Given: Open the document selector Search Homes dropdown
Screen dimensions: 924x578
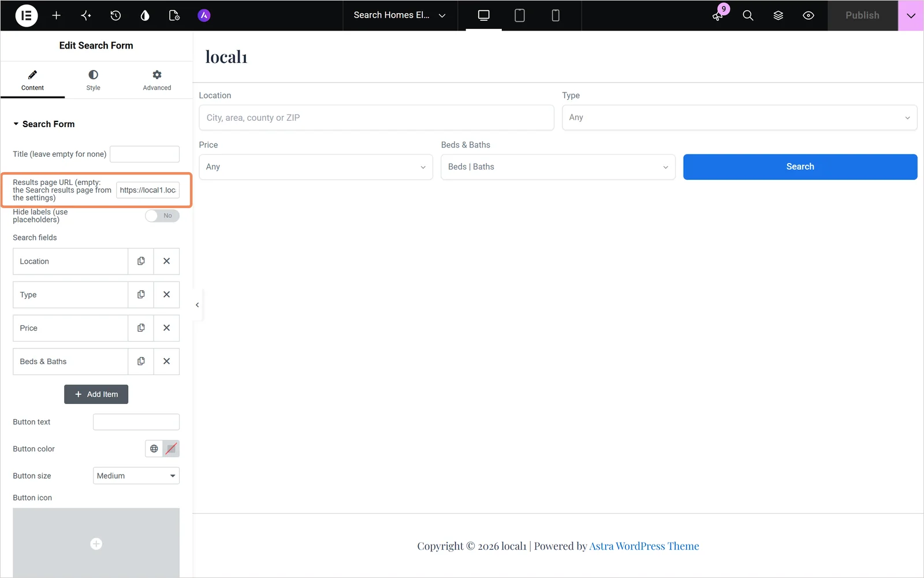Looking at the screenshot, I should click(400, 16).
